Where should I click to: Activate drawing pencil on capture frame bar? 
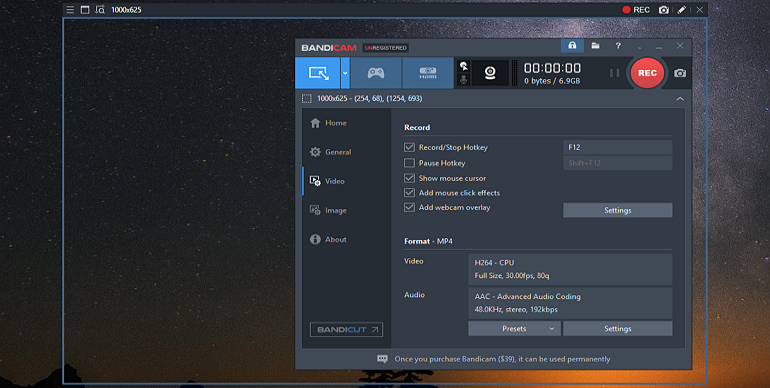(x=682, y=10)
